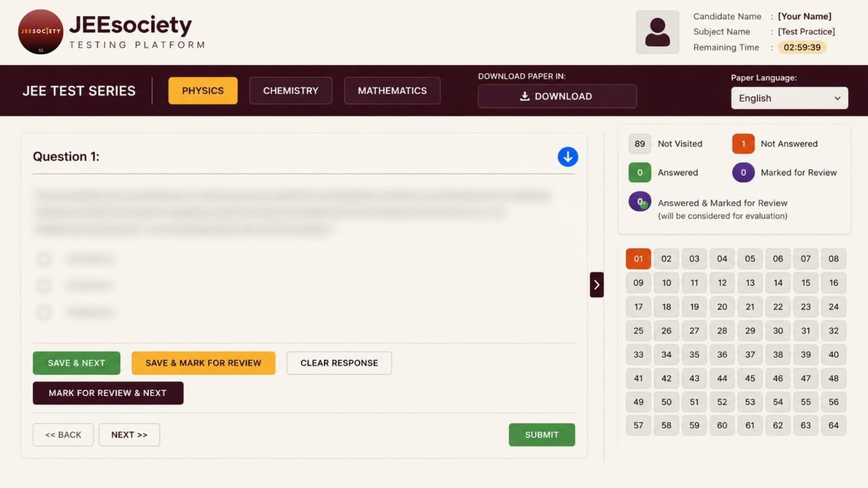Jump to question 57
Screen dimensions: 868x488
pyautogui.click(x=638, y=426)
